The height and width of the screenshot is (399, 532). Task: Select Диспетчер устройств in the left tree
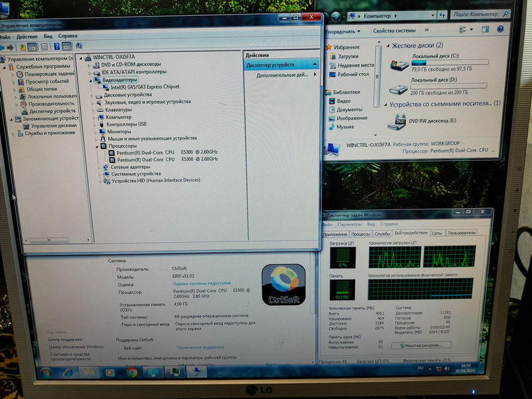49,111
